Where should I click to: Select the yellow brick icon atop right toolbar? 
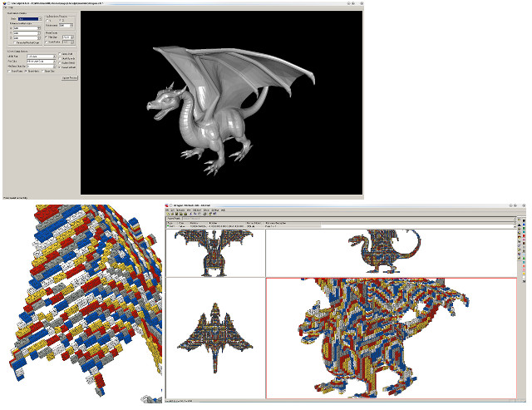point(519,220)
